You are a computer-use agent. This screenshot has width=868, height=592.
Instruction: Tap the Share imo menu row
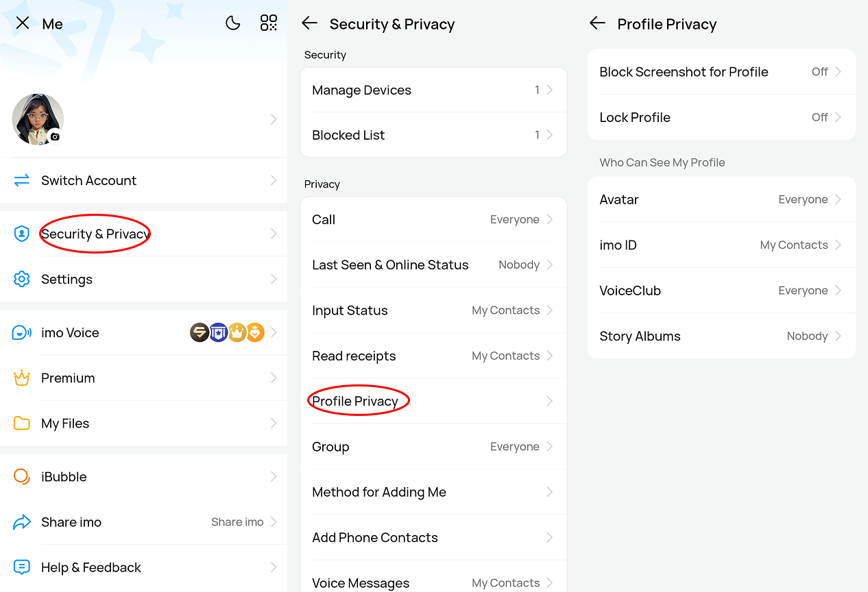click(x=144, y=522)
